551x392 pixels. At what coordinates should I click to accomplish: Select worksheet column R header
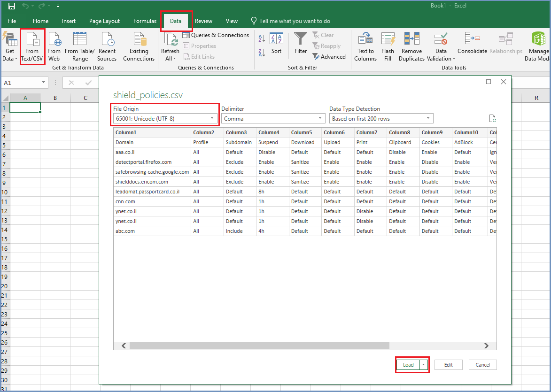click(x=536, y=98)
